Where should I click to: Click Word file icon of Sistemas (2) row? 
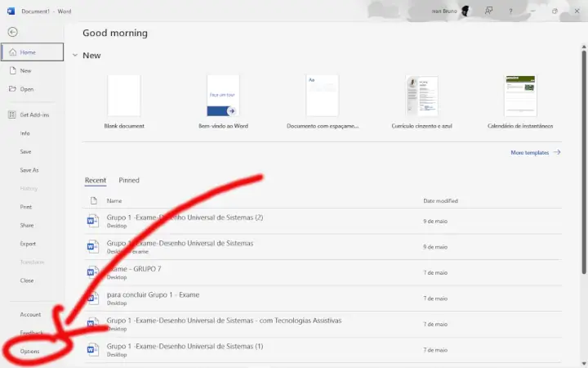pyautogui.click(x=92, y=221)
